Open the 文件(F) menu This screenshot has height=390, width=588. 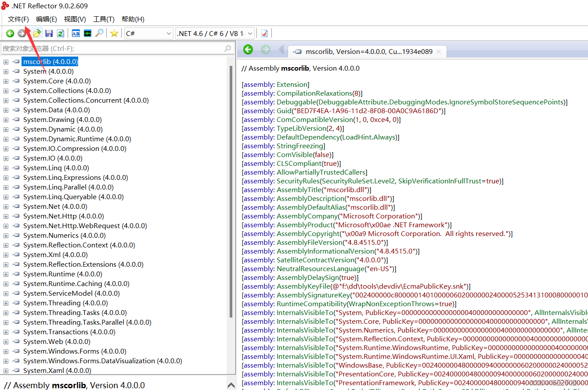pos(18,19)
